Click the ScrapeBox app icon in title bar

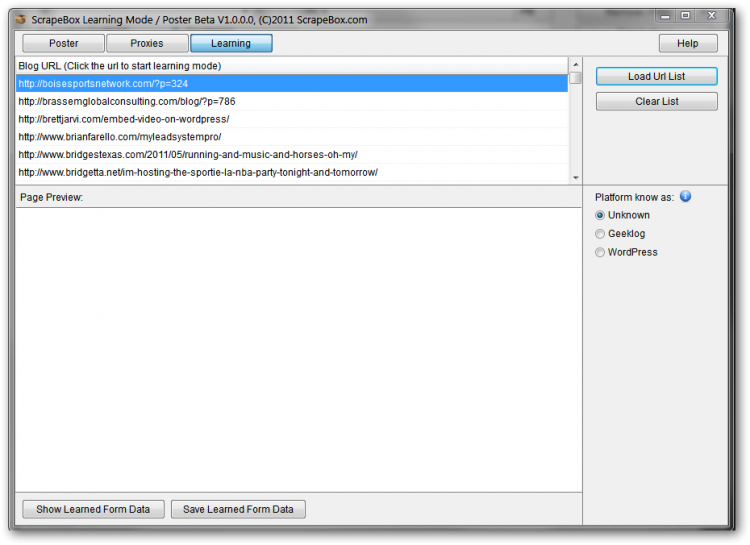[21, 20]
